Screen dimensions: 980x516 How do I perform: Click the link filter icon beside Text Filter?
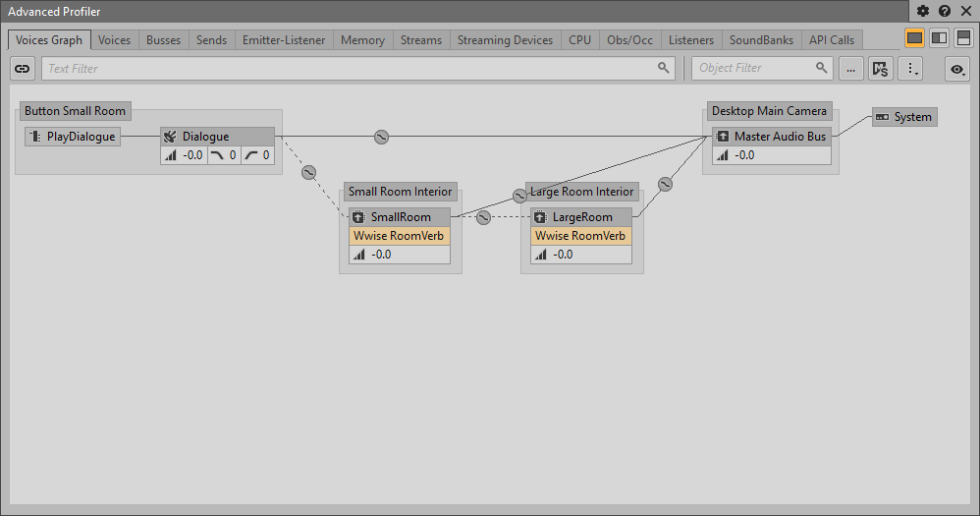point(23,69)
